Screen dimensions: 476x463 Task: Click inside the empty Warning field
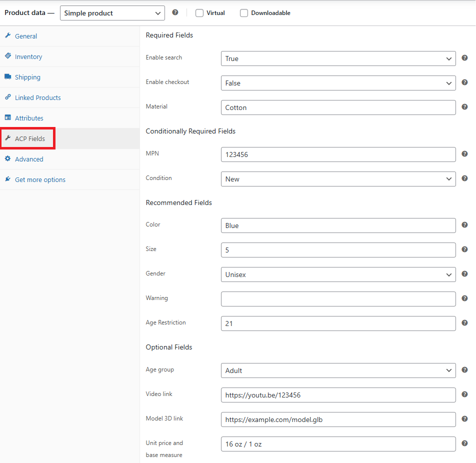click(338, 299)
